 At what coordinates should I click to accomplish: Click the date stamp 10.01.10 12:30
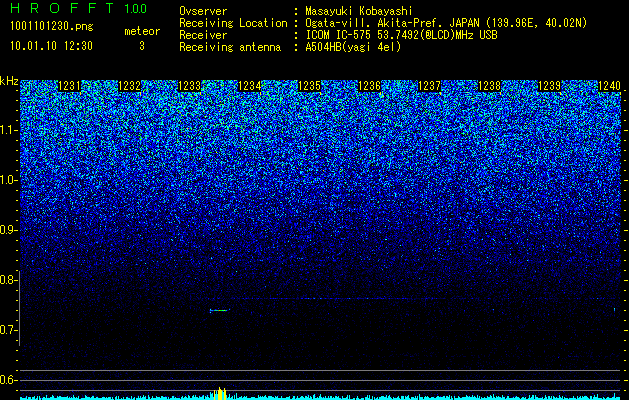(51, 46)
